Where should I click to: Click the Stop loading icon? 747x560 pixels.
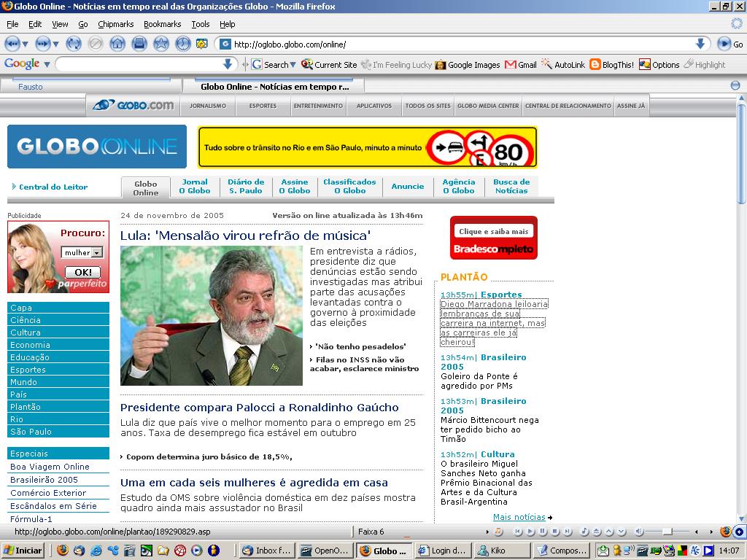(x=96, y=44)
